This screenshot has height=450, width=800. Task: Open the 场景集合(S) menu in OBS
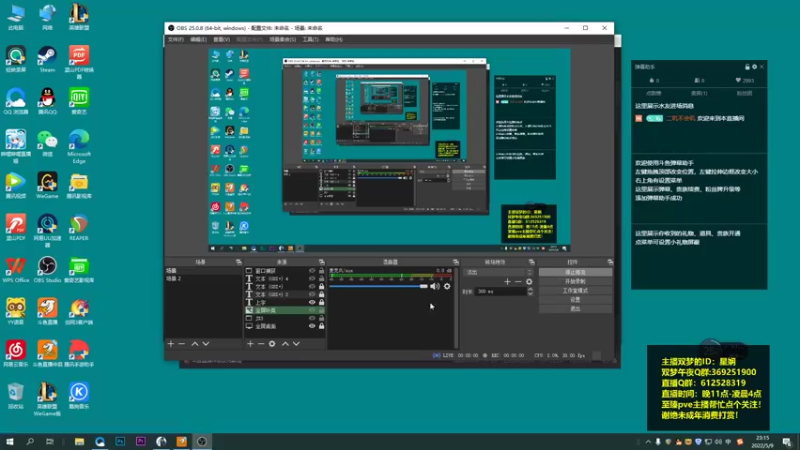click(283, 39)
